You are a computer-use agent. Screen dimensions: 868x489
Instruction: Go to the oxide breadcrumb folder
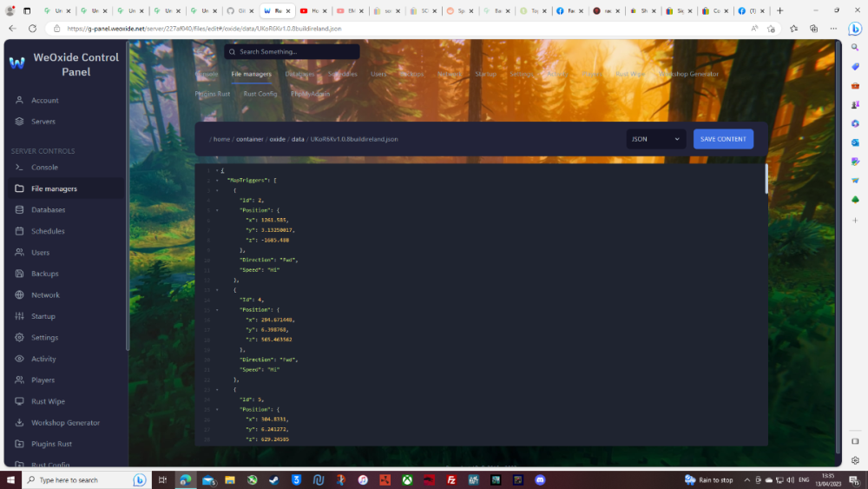tap(278, 140)
